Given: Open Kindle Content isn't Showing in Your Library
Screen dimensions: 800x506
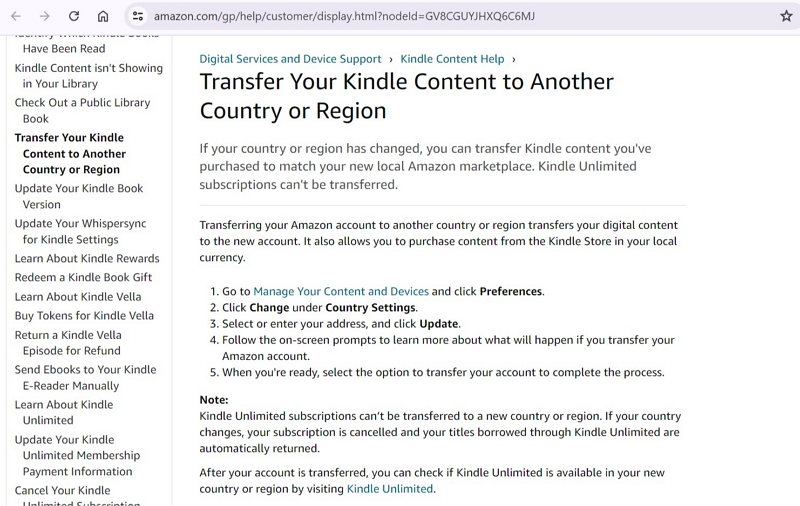Looking at the screenshot, I should coord(88,75).
